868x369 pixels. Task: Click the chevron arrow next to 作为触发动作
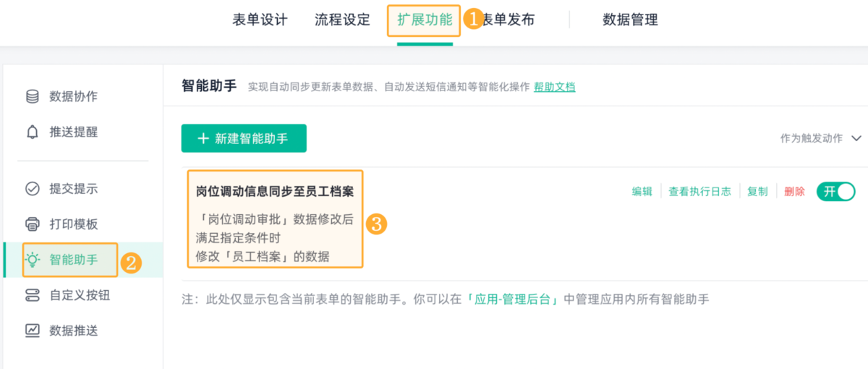(x=857, y=138)
